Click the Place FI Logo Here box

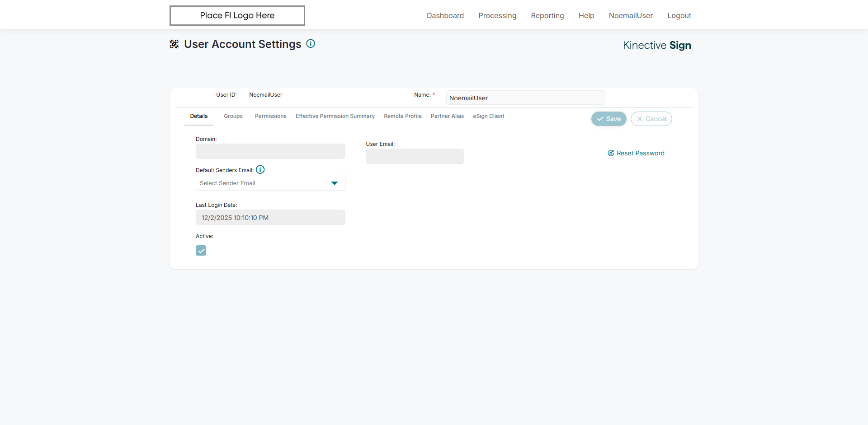point(237,15)
